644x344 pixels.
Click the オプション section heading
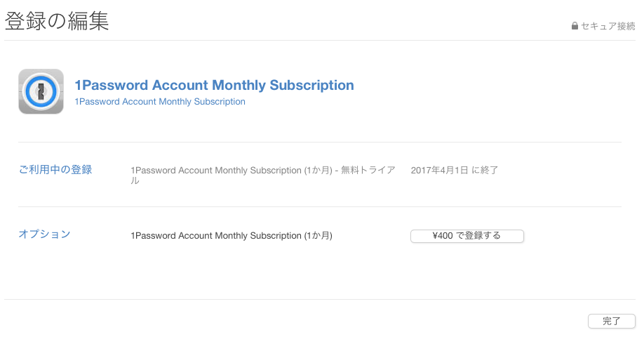pyautogui.click(x=44, y=234)
